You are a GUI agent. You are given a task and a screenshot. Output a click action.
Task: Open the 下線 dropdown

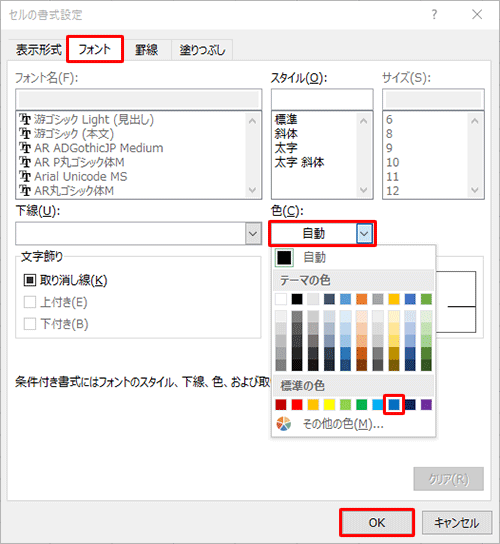click(253, 233)
